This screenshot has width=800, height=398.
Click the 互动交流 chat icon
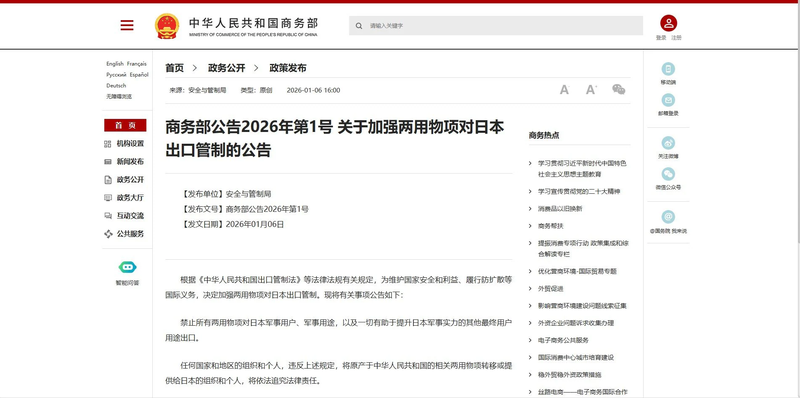pos(108,216)
